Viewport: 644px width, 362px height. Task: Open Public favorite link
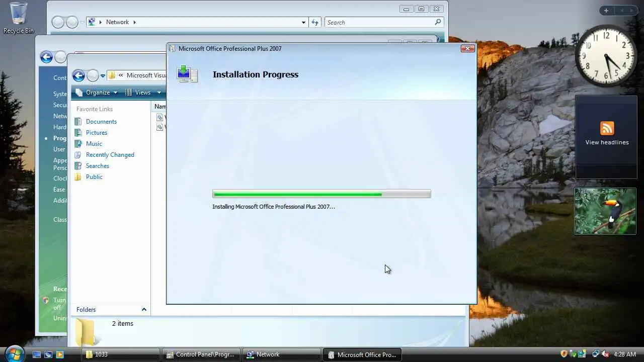tap(94, 177)
